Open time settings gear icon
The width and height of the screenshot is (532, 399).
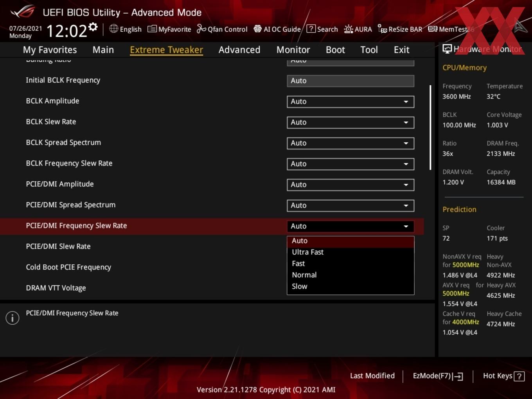(x=93, y=27)
